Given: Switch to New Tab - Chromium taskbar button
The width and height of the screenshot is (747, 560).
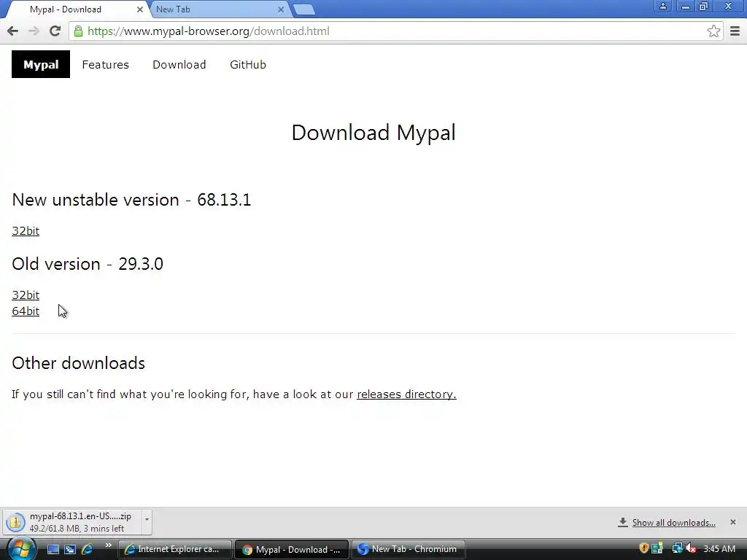Looking at the screenshot, I should (x=409, y=549).
